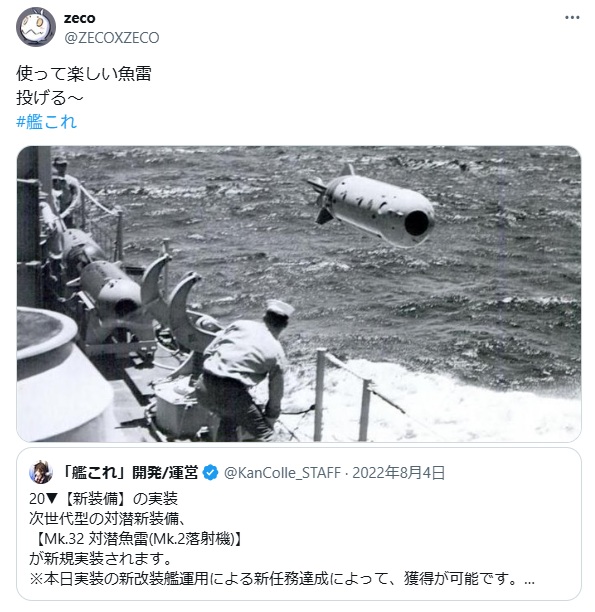View the torpedo launch photo
Image resolution: width=595 pixels, height=612 pixels.
pyautogui.click(x=299, y=294)
